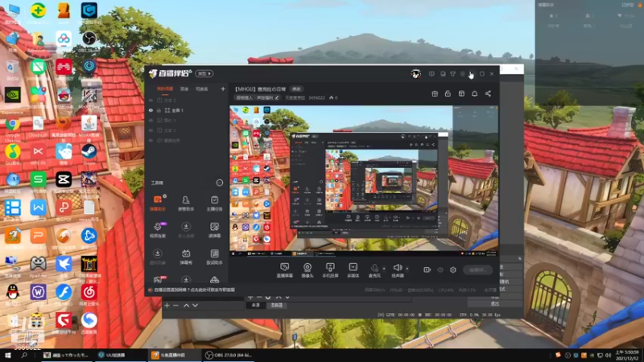The image size is (644, 362).
Task: Toggle the lock on 全屏 1 source
Action: (159, 110)
